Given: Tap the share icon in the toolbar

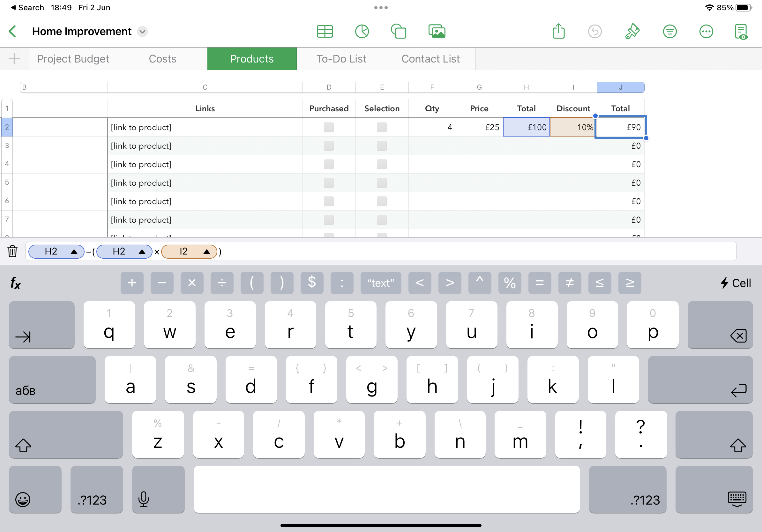Looking at the screenshot, I should (x=558, y=32).
